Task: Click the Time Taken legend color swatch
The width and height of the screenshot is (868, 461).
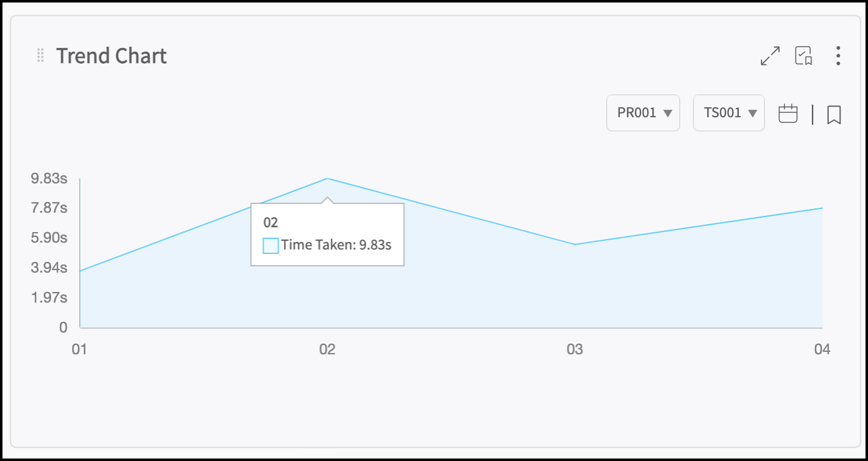Action: click(271, 245)
